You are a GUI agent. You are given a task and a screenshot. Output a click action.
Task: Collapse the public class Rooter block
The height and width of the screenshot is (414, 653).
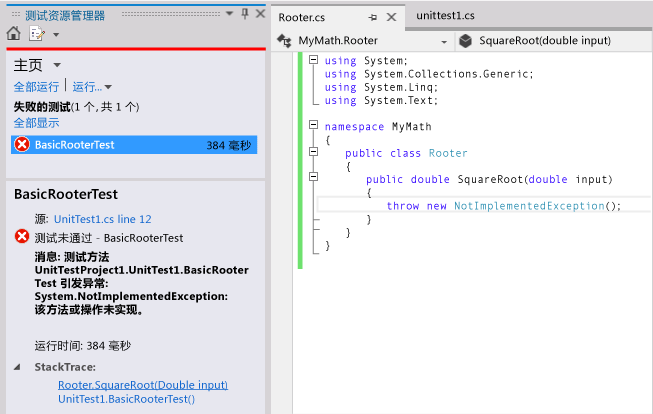314,152
